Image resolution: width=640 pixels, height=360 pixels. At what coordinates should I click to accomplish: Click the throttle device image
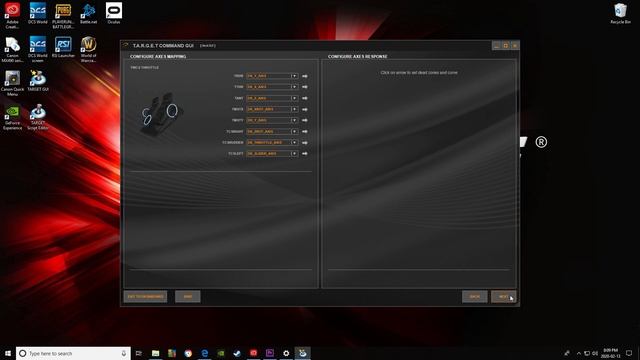pyautogui.click(x=161, y=113)
